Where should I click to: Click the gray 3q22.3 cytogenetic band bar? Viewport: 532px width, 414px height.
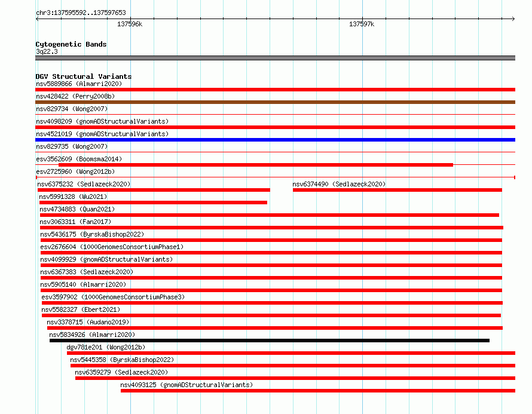275,58
